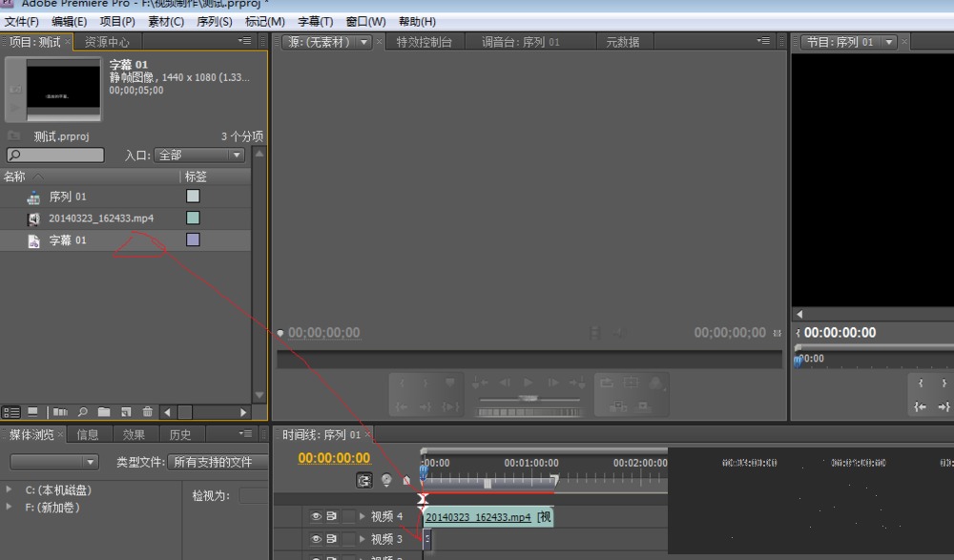Expand the 视频 4 track
This screenshot has height=560, width=954.
362,517
